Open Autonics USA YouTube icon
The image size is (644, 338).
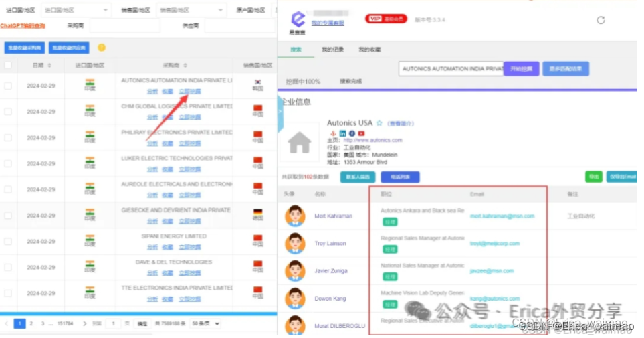coord(361,133)
